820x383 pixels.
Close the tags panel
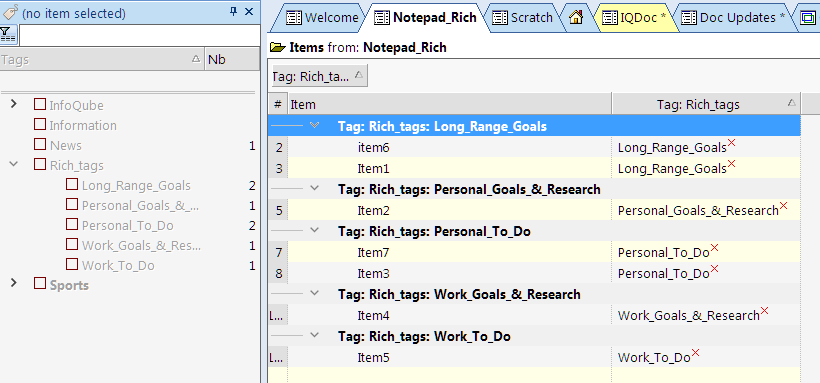click(x=249, y=12)
